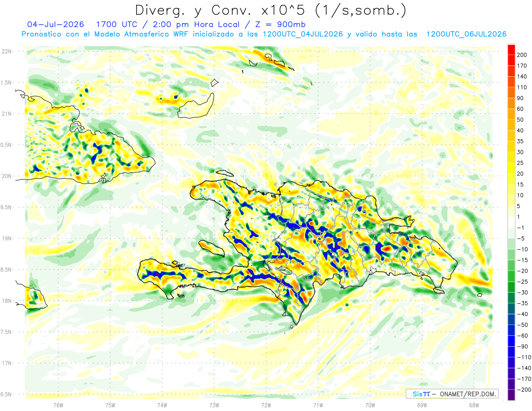Click the positive colorbar value '170'
Screen dimensions: 532x411
pos(522,66)
